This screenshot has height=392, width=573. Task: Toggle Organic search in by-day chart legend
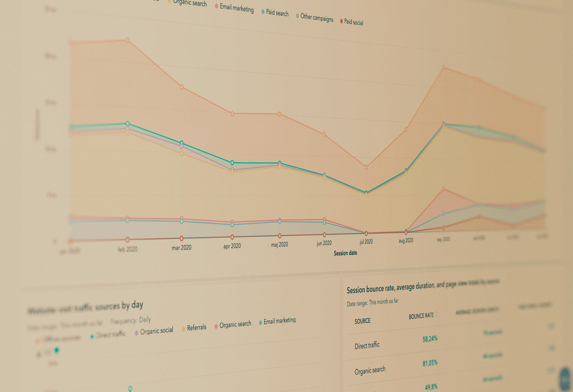coord(233,325)
